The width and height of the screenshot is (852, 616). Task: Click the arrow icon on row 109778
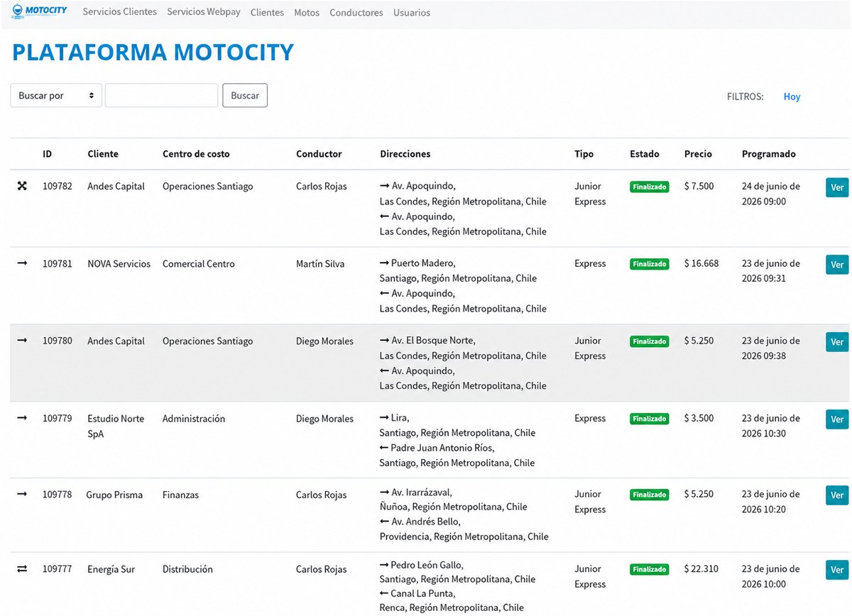point(22,494)
